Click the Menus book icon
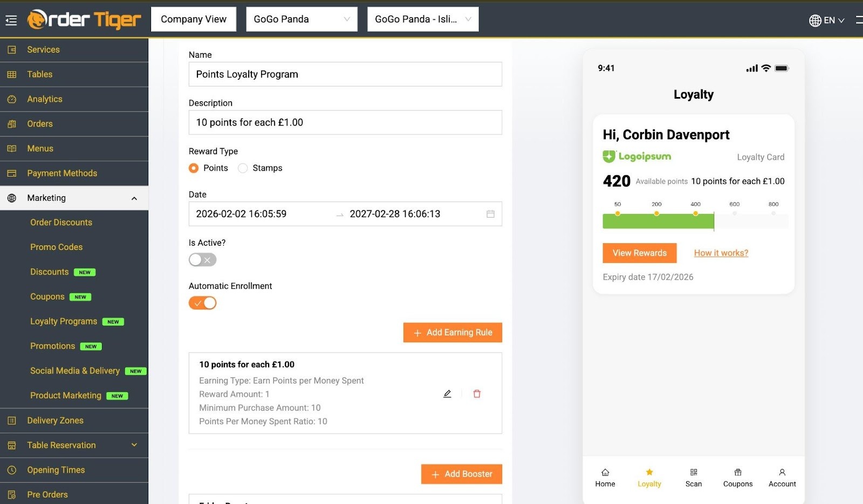This screenshot has height=504, width=863. pos(12,149)
